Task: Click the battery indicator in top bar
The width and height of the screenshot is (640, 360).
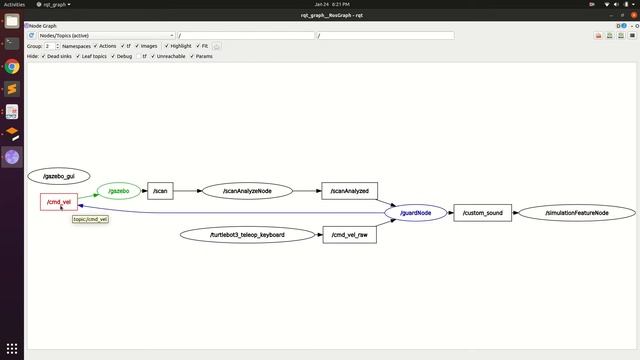Action: coord(627,4)
